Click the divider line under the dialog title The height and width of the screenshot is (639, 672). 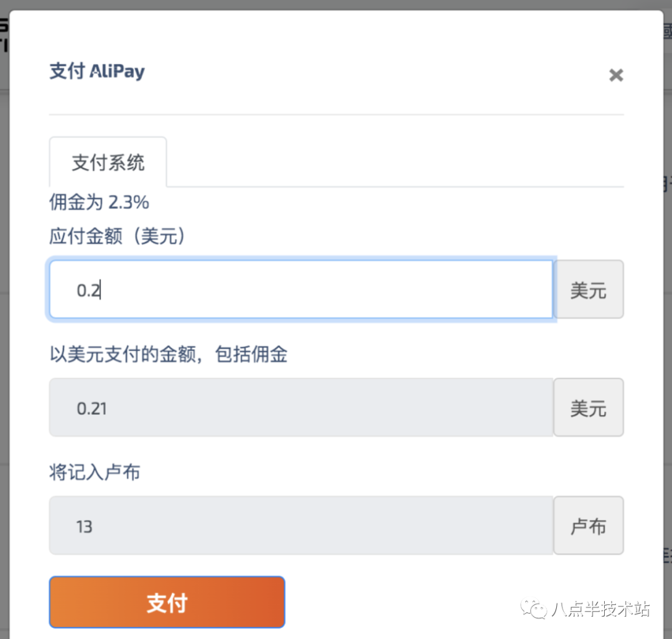pos(336,114)
